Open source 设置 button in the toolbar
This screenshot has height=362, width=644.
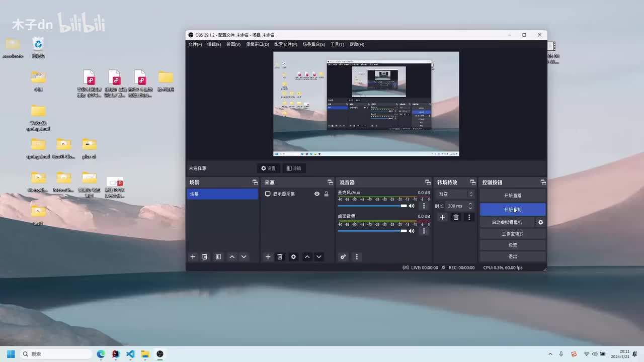269,168
